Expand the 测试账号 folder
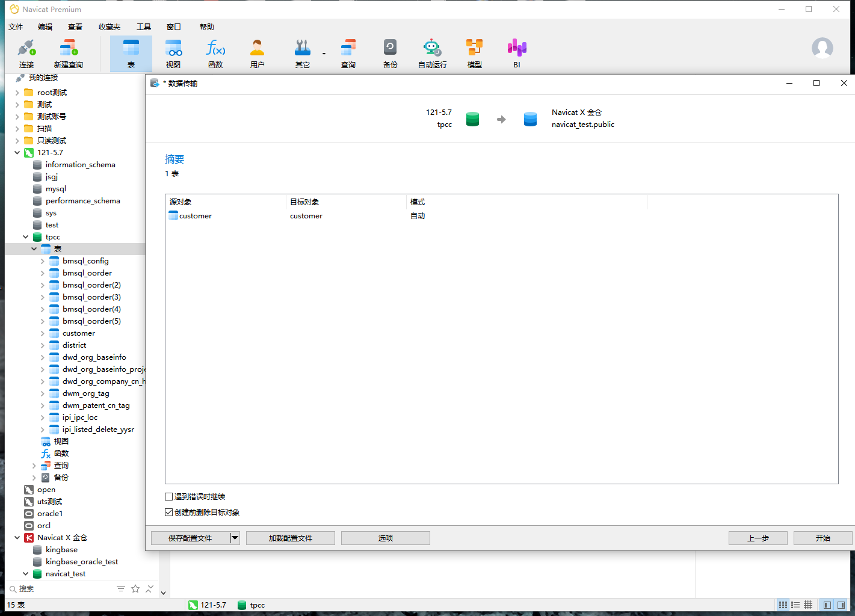Screen dimensions: 855x616 click(17, 117)
